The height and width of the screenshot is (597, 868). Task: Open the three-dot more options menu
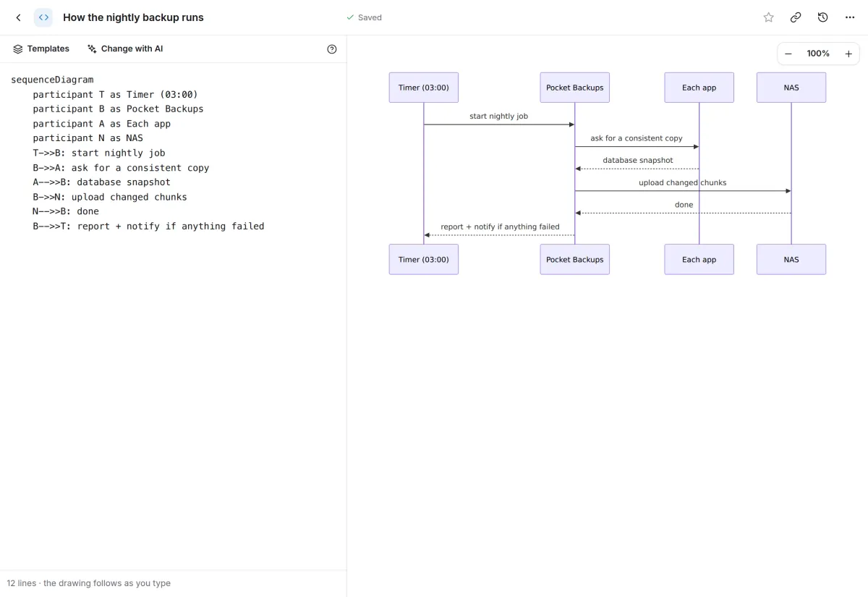pyautogui.click(x=850, y=17)
